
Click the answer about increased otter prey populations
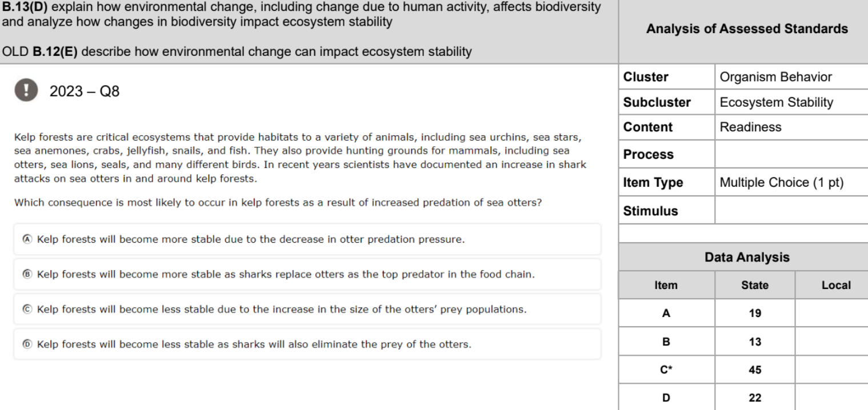[307, 309]
